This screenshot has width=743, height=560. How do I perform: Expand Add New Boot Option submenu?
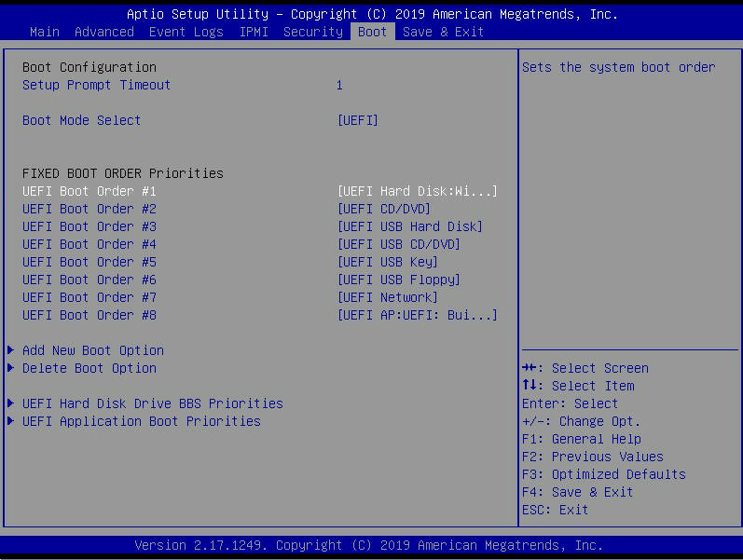tap(92, 350)
